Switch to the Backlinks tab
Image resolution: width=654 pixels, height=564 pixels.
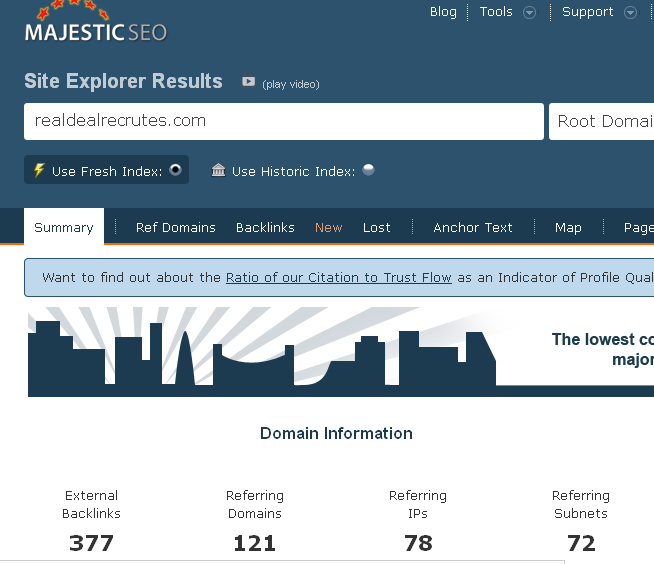[265, 227]
